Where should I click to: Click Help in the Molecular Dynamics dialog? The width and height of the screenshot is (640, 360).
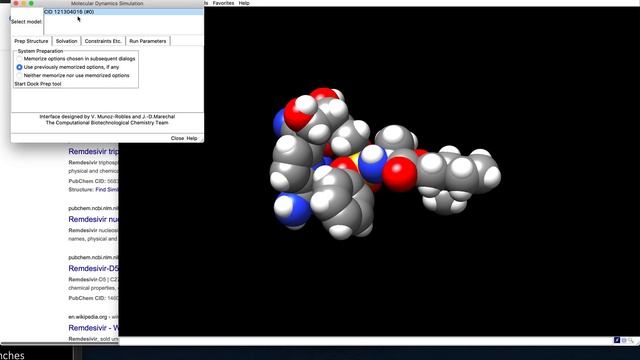coord(192,138)
